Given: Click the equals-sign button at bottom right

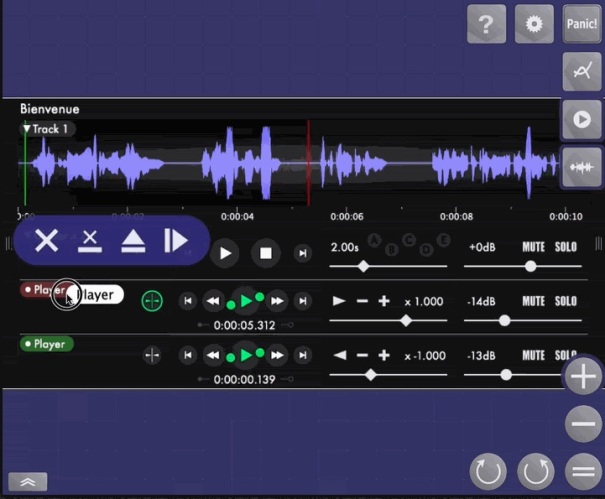Looking at the screenshot, I should pyautogui.click(x=582, y=470).
